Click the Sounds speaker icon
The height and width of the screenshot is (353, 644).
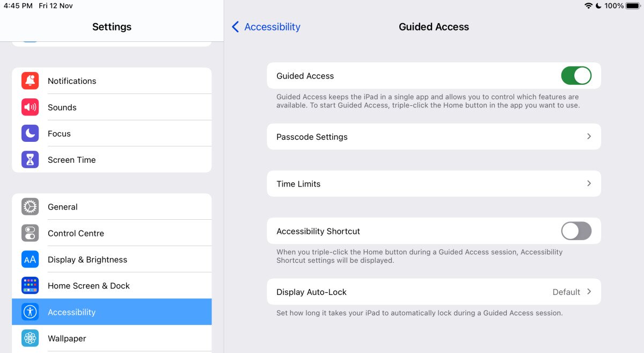tap(30, 107)
